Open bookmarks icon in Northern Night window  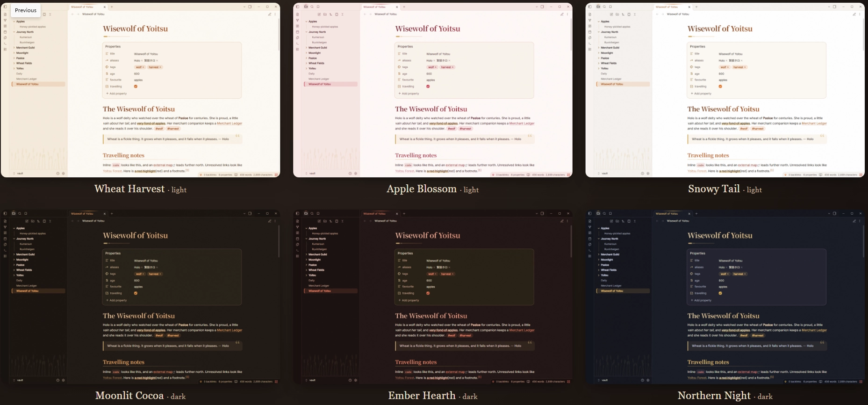(x=610, y=214)
